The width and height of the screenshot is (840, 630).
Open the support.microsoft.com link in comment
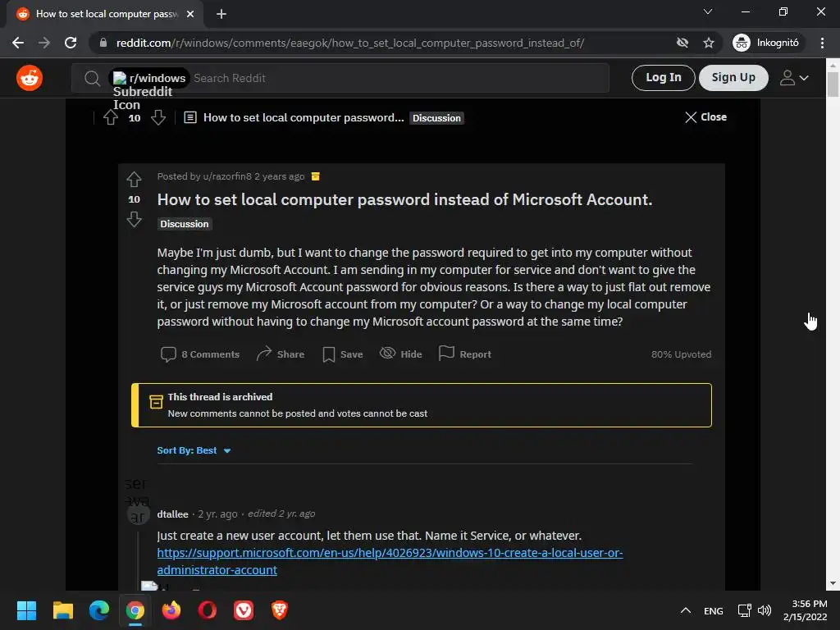point(390,561)
